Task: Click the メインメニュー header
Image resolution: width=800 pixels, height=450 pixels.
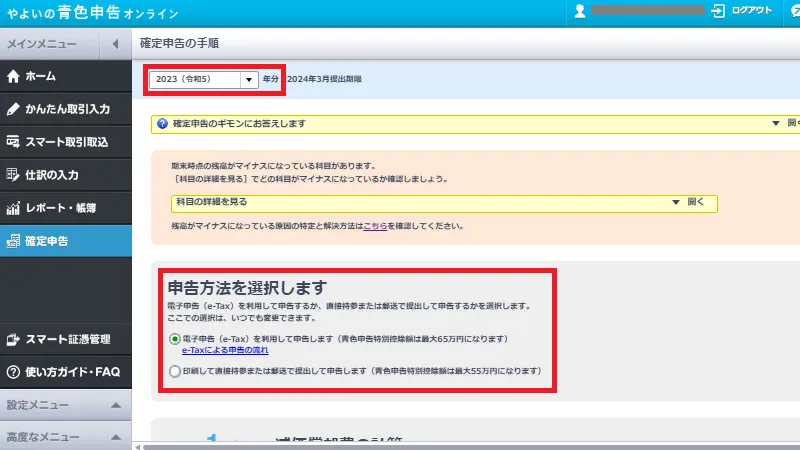Action: pos(42,44)
